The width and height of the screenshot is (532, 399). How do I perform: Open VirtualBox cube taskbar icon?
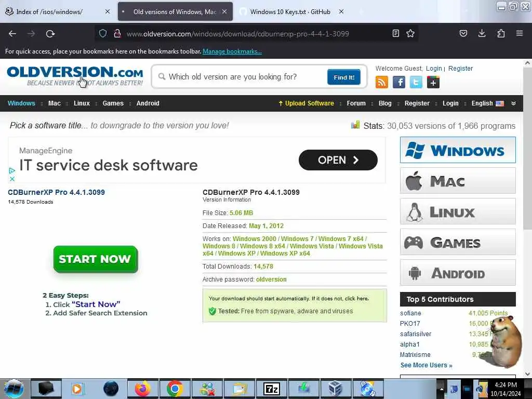336,389
